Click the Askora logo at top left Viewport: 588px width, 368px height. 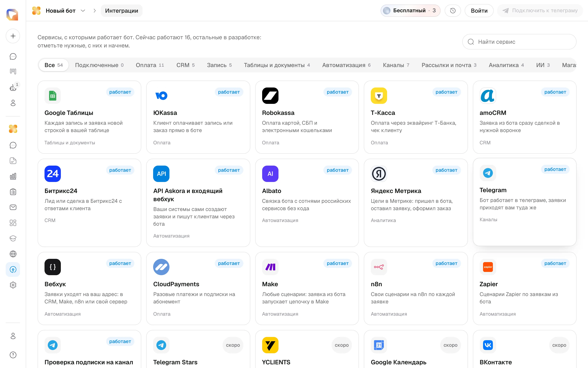(x=12, y=15)
